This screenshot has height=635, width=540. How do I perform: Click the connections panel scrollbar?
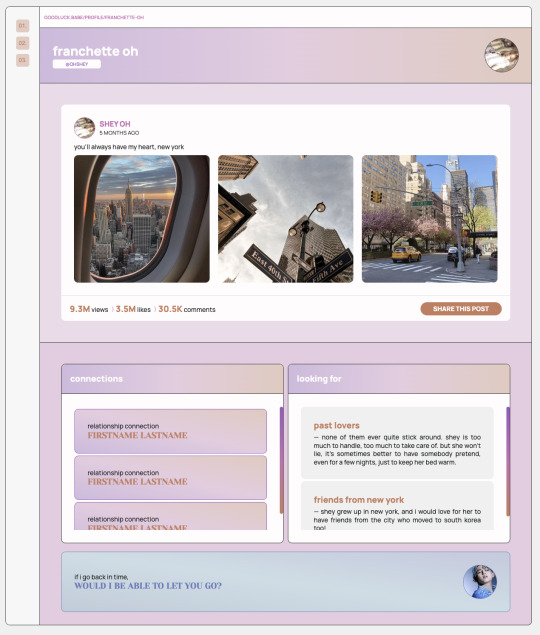(x=282, y=460)
